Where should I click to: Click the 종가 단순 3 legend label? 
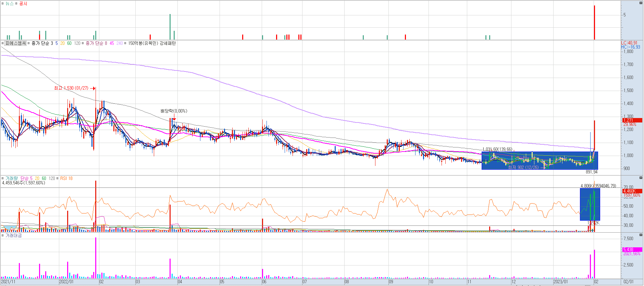click(42, 43)
